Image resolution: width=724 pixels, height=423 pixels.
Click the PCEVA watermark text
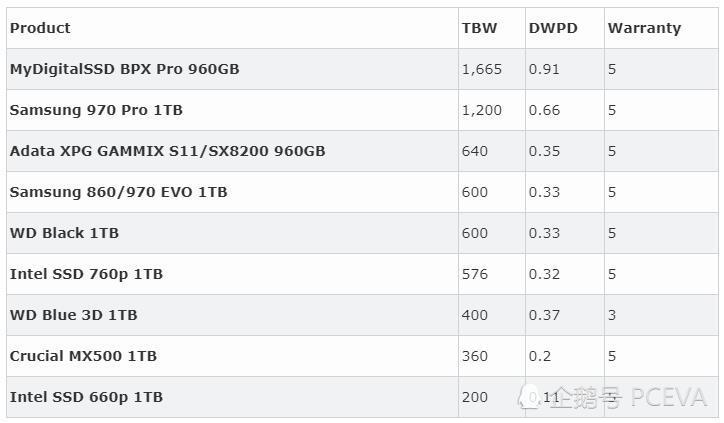[x=668, y=398]
